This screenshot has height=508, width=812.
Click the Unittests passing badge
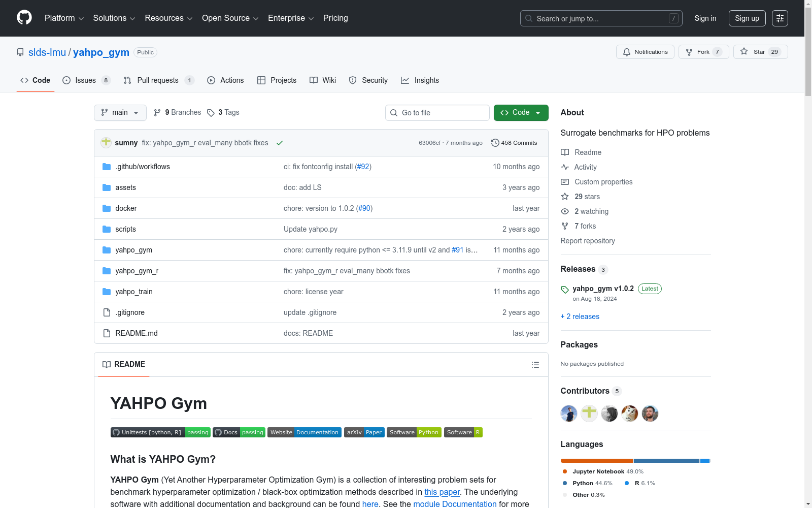tap(160, 432)
